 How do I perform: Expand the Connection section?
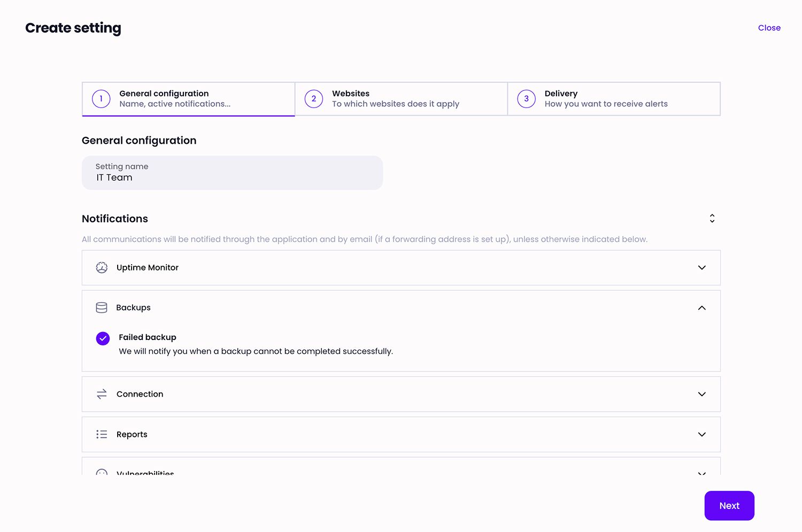click(701, 394)
